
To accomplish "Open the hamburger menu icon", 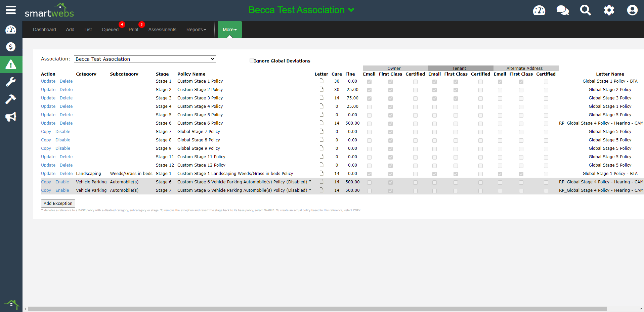I will [x=11, y=10].
